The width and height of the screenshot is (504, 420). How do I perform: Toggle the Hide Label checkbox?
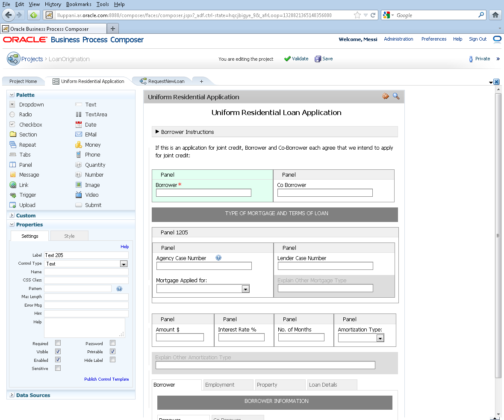[x=112, y=360]
